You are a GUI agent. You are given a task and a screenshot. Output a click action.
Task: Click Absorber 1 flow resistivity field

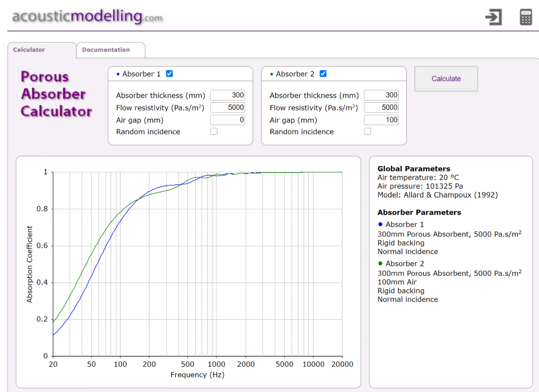pyautogui.click(x=228, y=107)
